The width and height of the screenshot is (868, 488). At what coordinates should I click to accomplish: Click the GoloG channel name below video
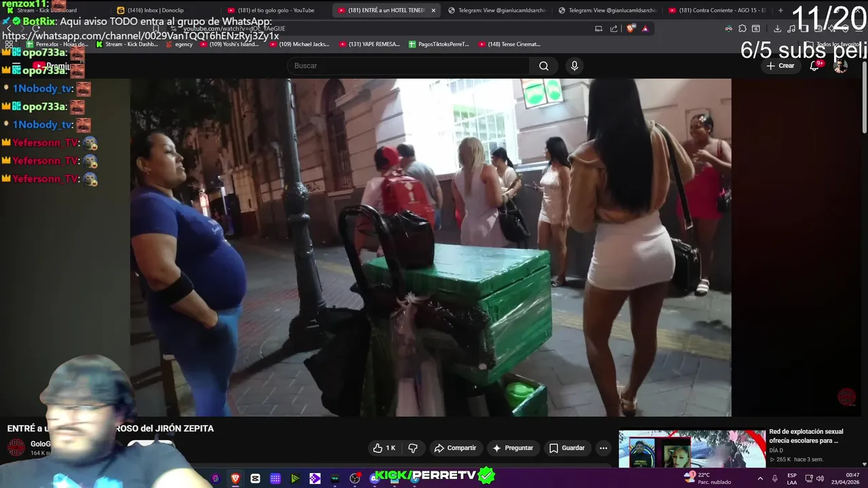click(x=40, y=444)
